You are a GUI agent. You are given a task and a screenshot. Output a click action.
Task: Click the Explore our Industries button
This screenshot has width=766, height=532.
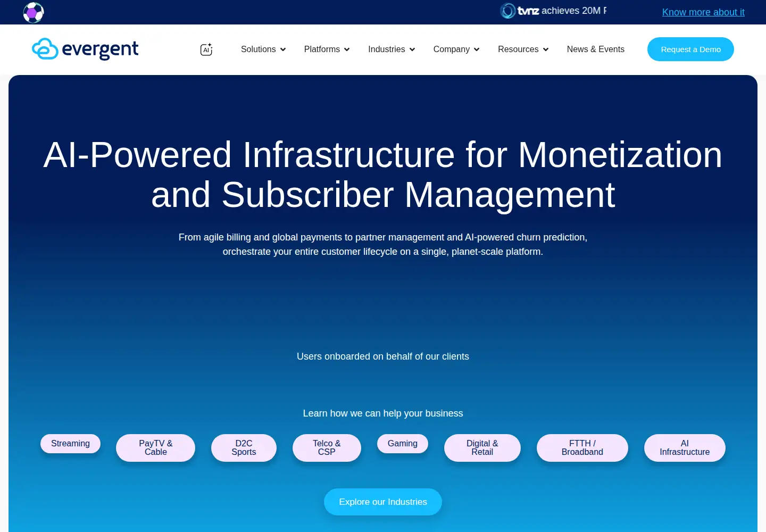point(383,502)
